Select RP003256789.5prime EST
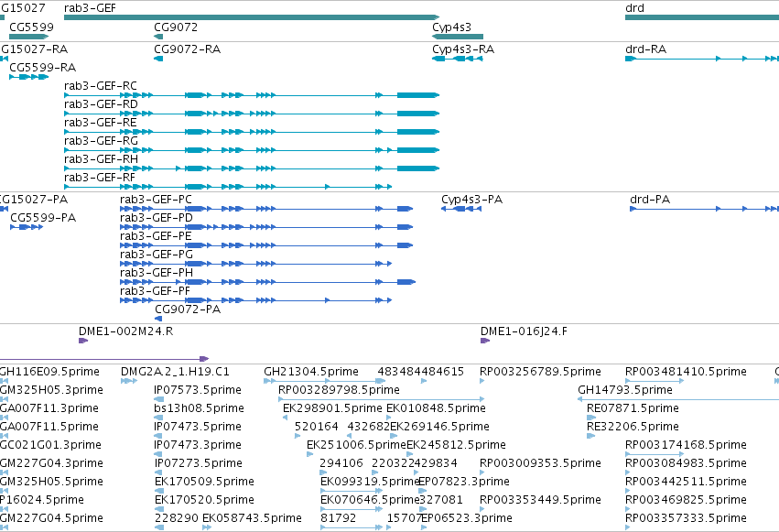The height and width of the screenshot is (532, 779). coord(482,381)
